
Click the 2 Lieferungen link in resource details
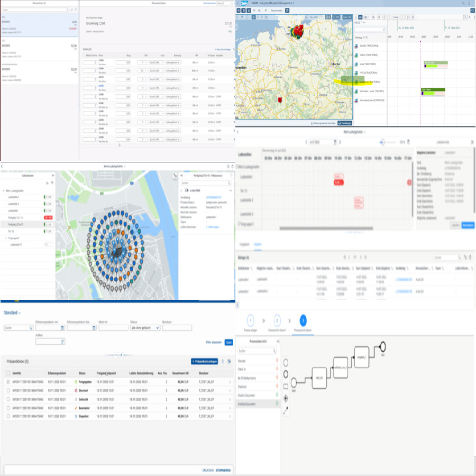click(x=212, y=227)
